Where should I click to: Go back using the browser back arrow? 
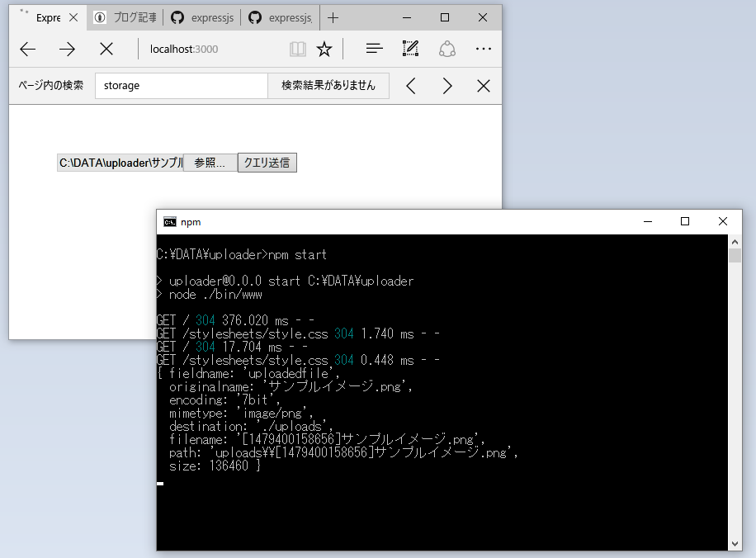pos(28,49)
